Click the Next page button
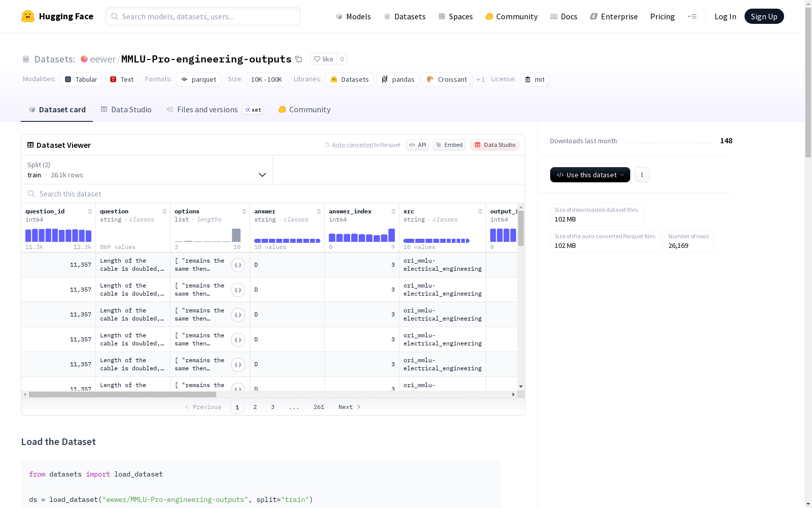This screenshot has height=508, width=812. click(350, 407)
